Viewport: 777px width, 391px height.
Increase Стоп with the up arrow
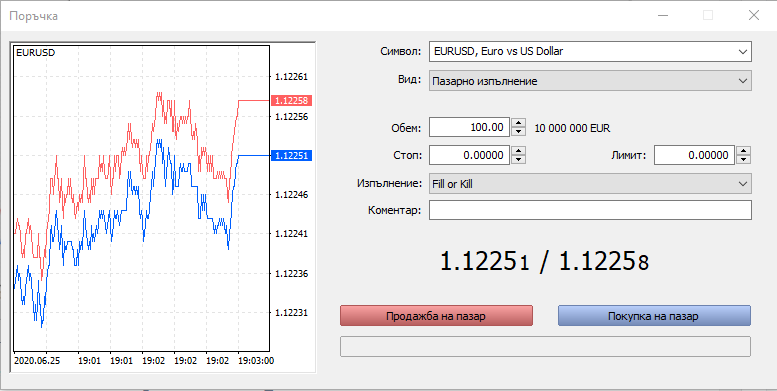point(518,151)
